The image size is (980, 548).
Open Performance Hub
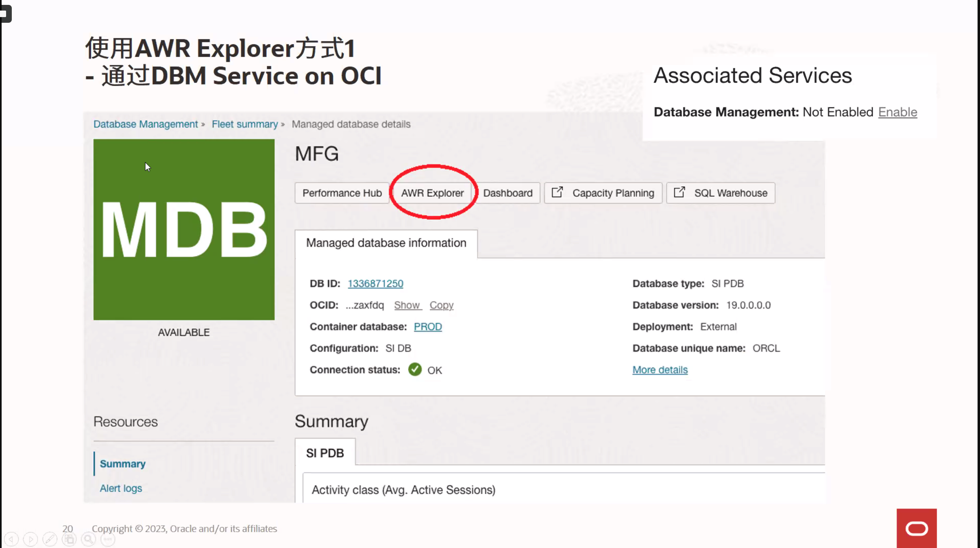coord(342,193)
